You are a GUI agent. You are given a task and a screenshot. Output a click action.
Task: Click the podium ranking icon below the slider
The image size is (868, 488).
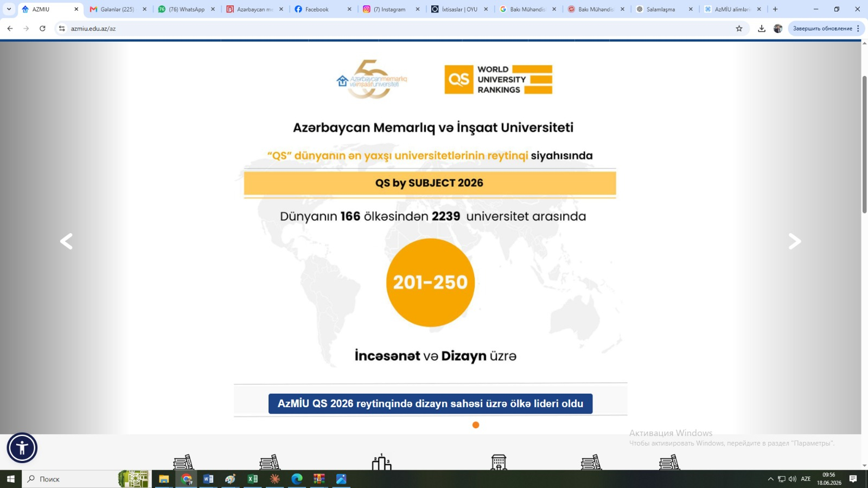point(381,462)
